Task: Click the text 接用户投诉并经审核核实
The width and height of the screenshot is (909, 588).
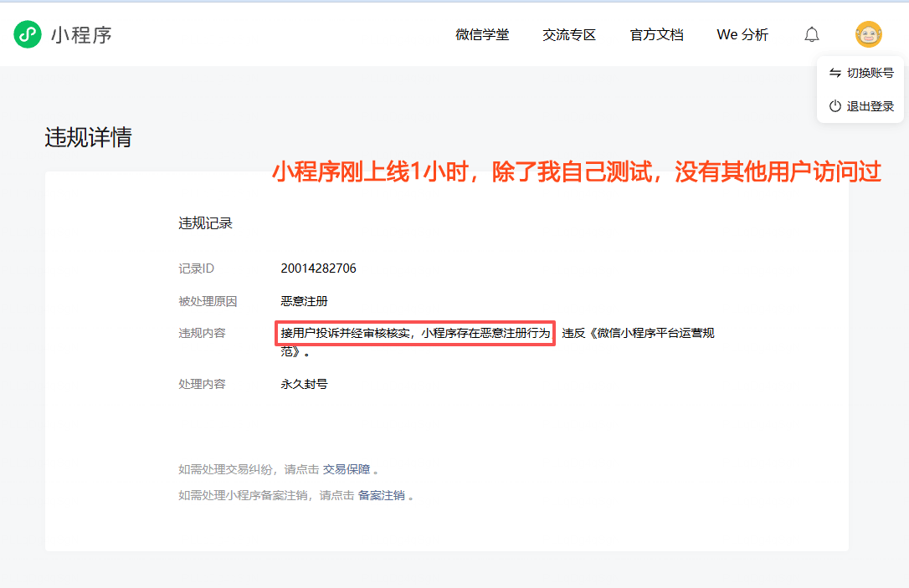Action: click(x=345, y=333)
